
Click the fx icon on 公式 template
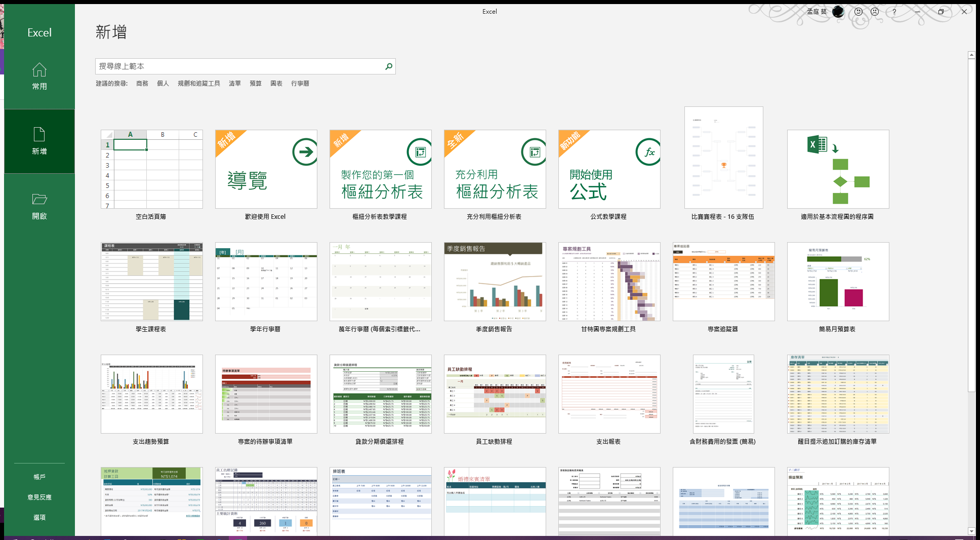pos(648,151)
